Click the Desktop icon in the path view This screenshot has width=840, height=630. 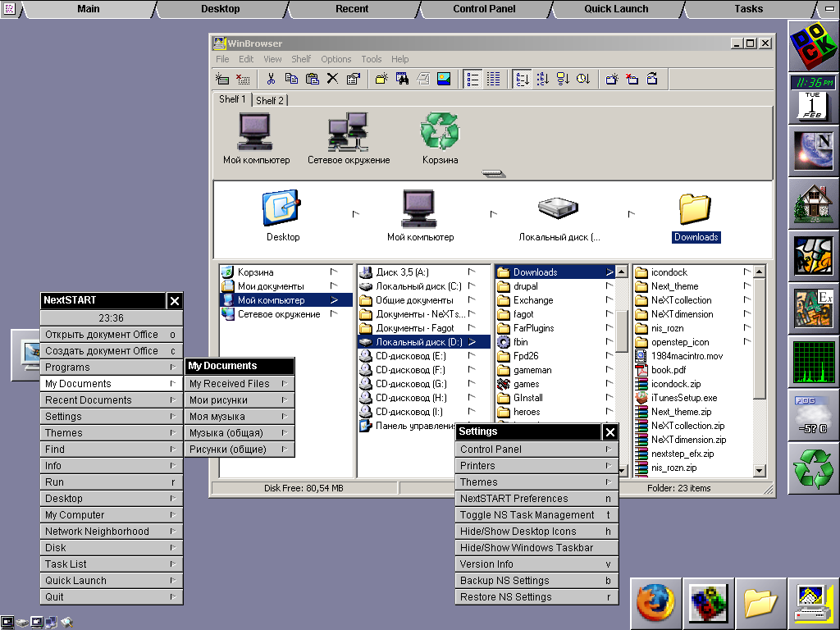(282, 208)
